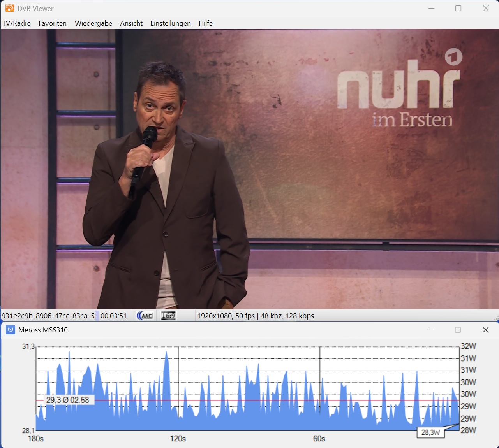Open the Ansicht menu
The image size is (499, 448).
pyautogui.click(x=131, y=23)
